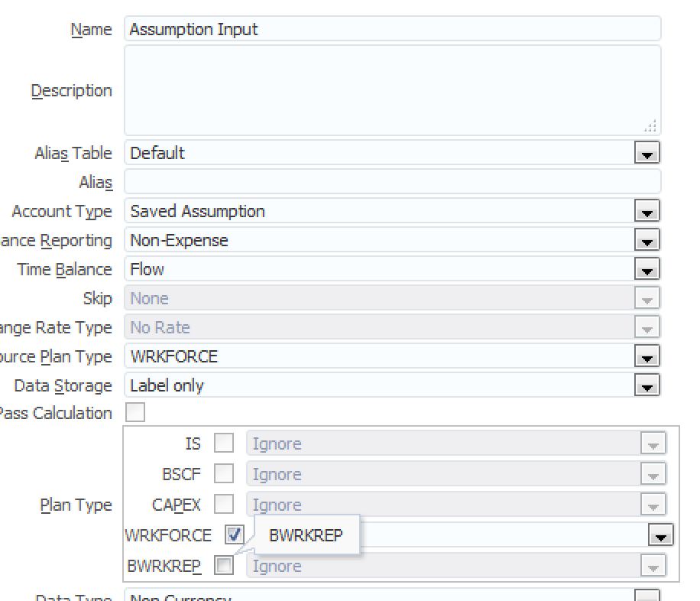700x601 pixels.
Task: Uncheck the WRKFORCE plan type checkbox
Action: point(235,535)
